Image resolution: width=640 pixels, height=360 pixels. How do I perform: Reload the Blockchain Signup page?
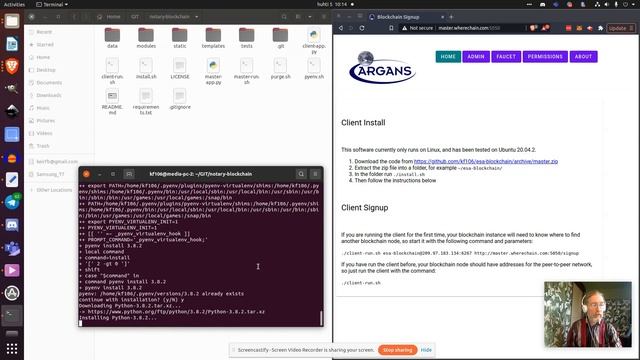(362, 28)
